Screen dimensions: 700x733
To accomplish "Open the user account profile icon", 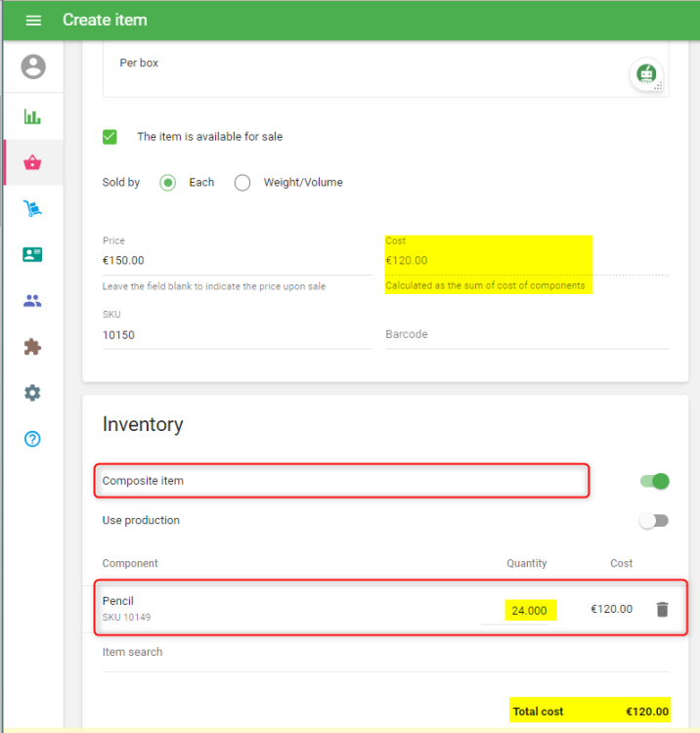I will point(33,66).
